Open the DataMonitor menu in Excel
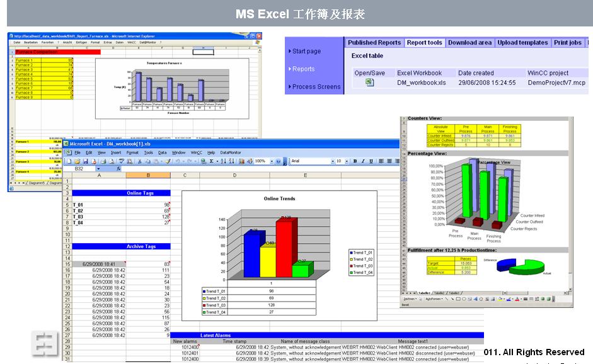593x364 pixels. (231, 152)
